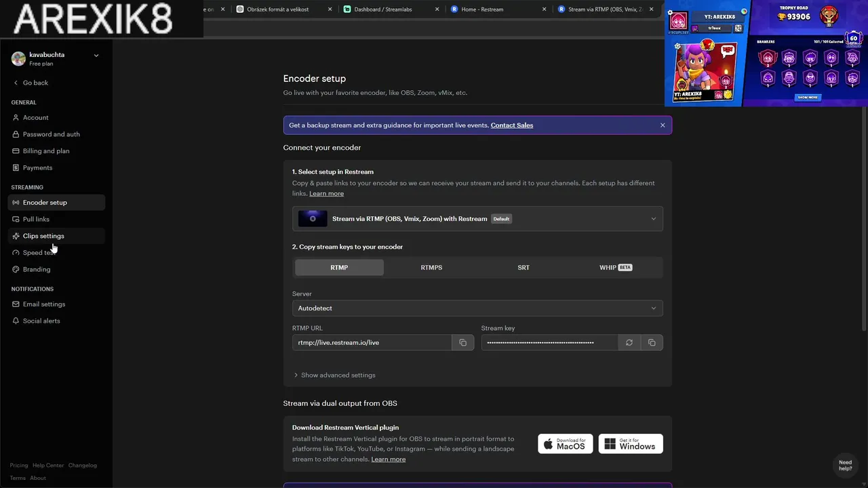This screenshot has height=488, width=868.
Task: Click the Pricing footer link
Action: tap(19, 466)
